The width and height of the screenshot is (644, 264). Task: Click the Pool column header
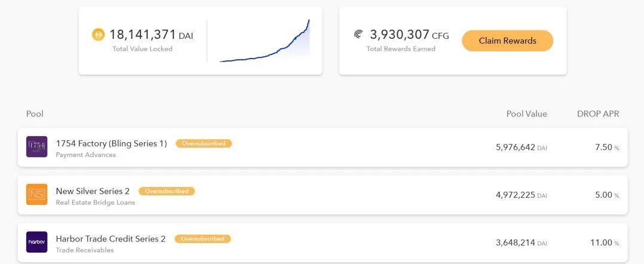(x=35, y=114)
